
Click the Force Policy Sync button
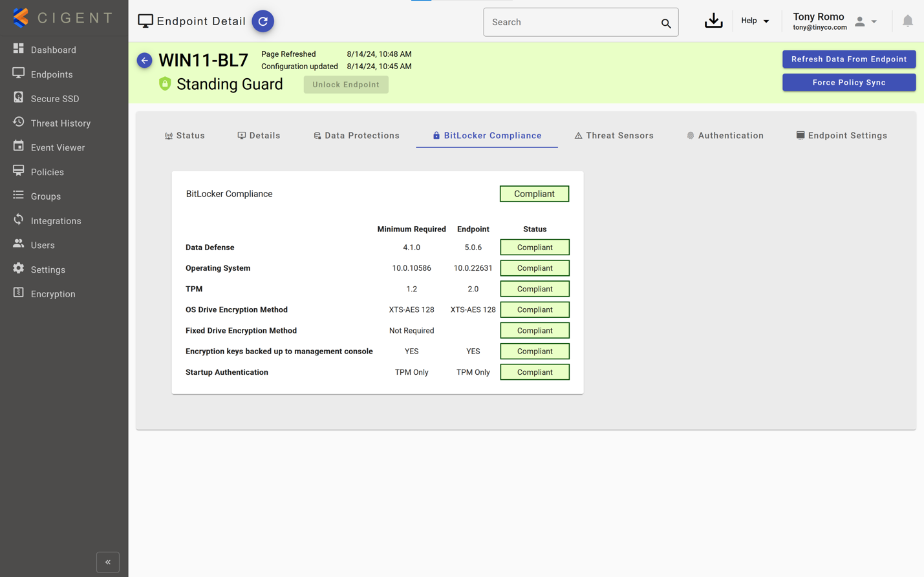coord(849,82)
